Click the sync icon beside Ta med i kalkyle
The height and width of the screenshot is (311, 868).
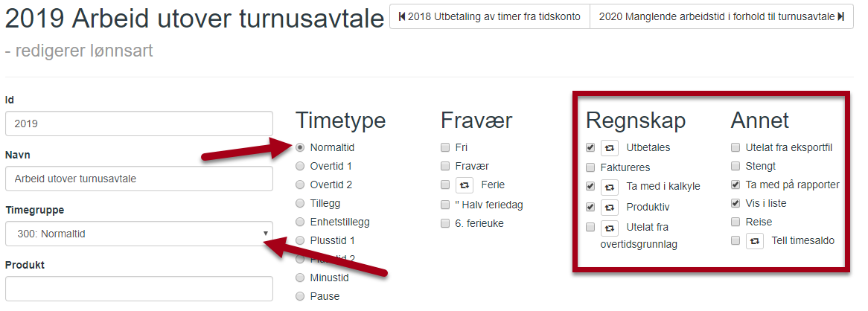[x=610, y=187]
